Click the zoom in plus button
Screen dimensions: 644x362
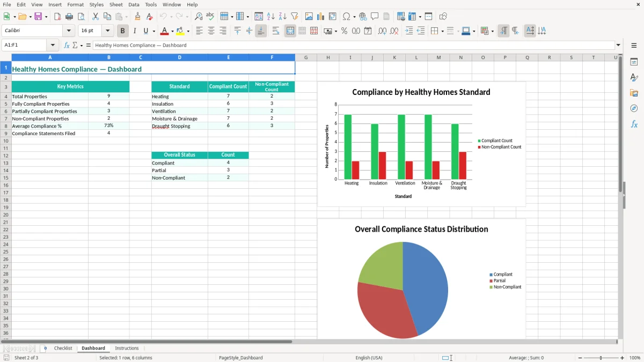pyautogui.click(x=623, y=358)
